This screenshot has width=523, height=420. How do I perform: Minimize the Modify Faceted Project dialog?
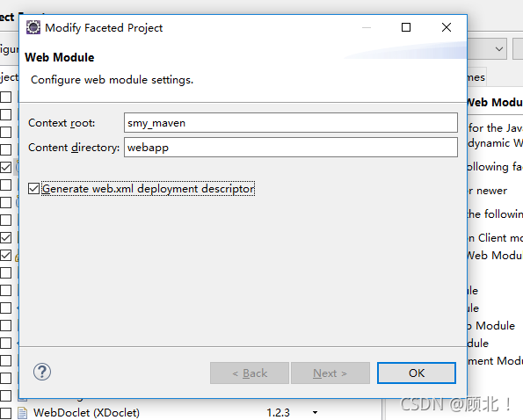pos(367,27)
